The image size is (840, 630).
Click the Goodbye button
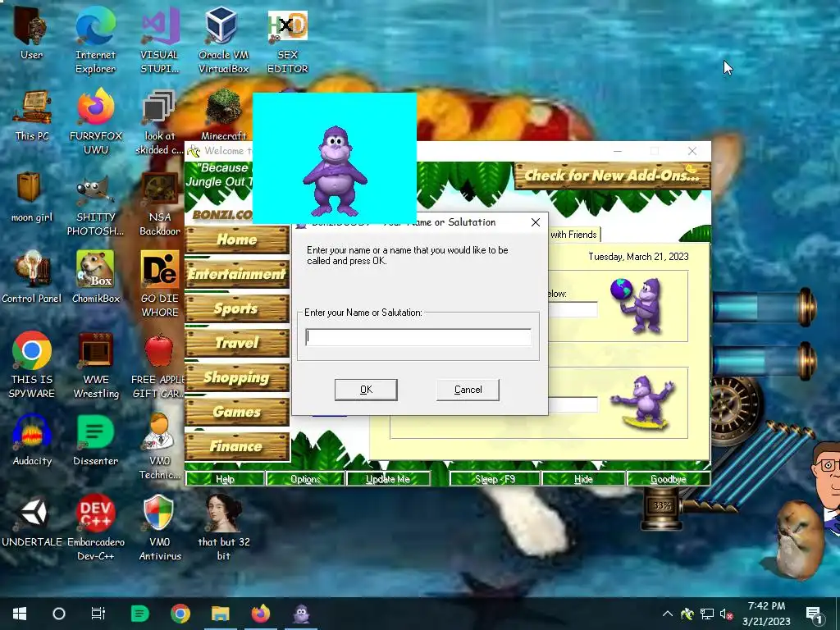tap(668, 479)
